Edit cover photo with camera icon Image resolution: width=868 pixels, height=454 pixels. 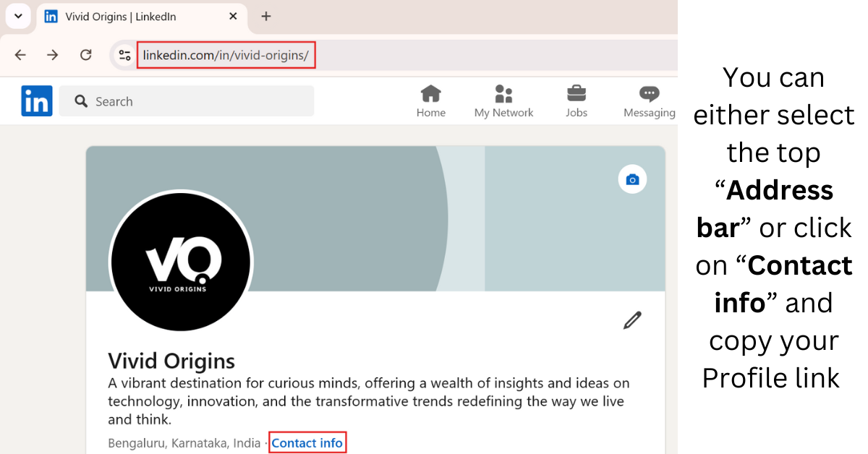[x=633, y=179]
